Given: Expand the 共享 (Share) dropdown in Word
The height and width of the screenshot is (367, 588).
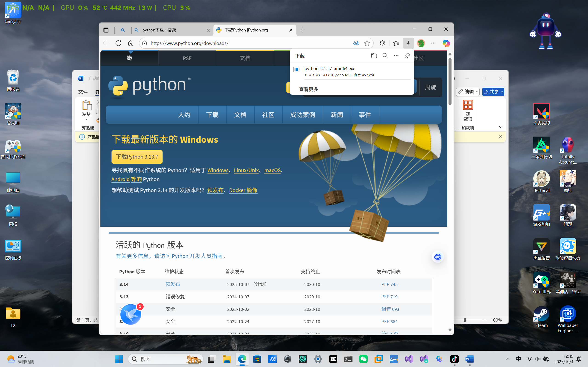Looking at the screenshot, I should click(502, 92).
